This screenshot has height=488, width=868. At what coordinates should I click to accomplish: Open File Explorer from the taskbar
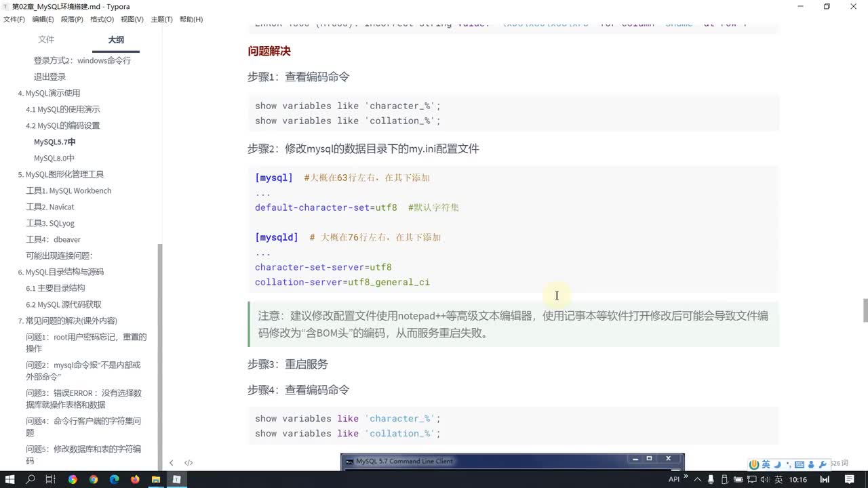tap(155, 479)
